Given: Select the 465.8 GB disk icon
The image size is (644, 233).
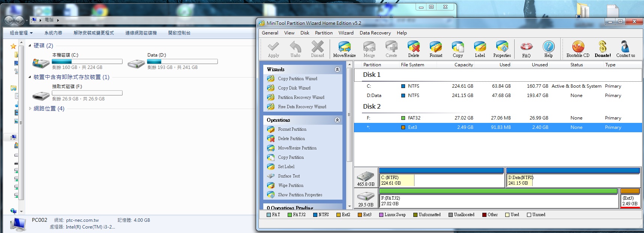Looking at the screenshot, I should tap(366, 179).
